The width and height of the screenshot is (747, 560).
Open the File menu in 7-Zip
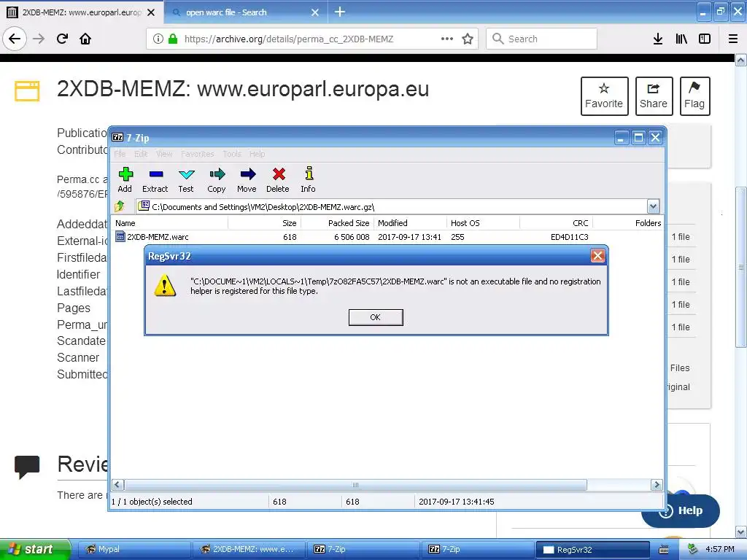[120, 154]
